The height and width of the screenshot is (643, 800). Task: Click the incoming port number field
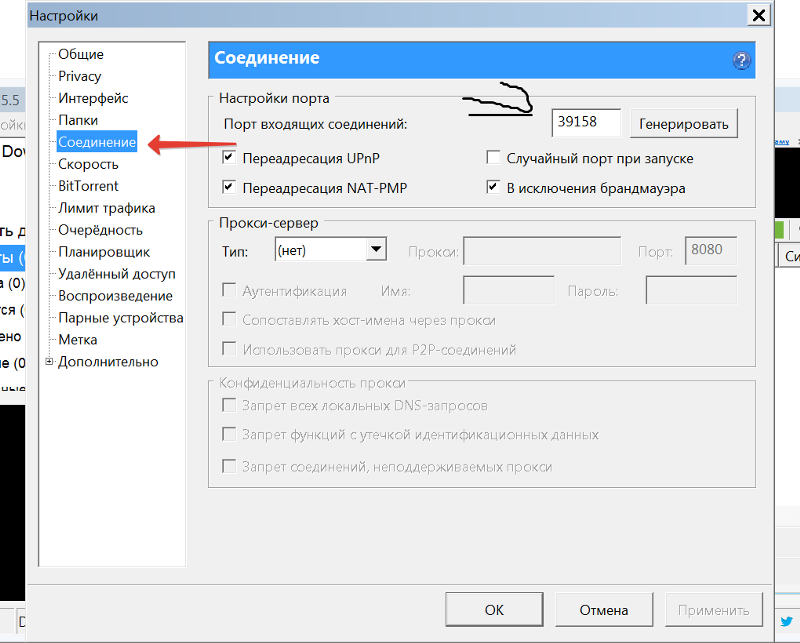click(586, 122)
